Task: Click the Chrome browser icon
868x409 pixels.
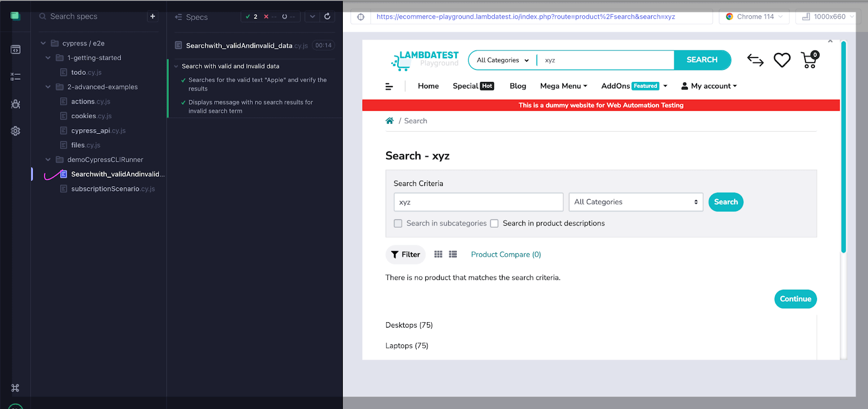Action: 730,17
